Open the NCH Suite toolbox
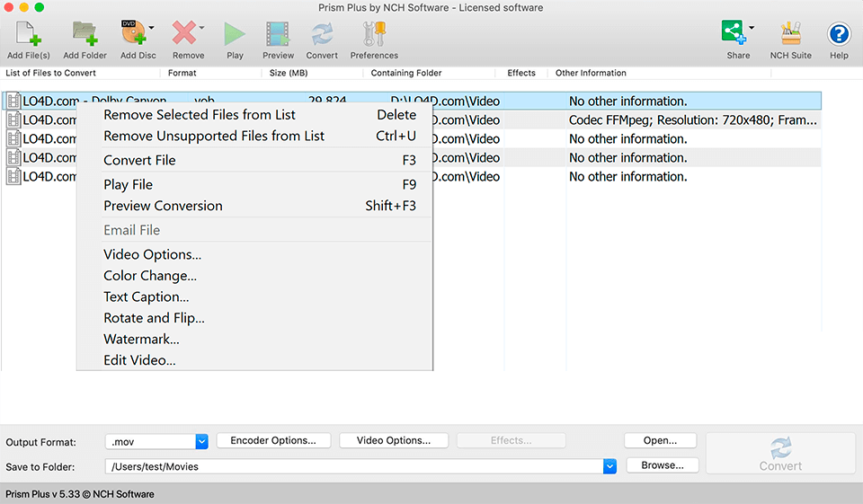The height and width of the screenshot is (504, 863). point(791,34)
